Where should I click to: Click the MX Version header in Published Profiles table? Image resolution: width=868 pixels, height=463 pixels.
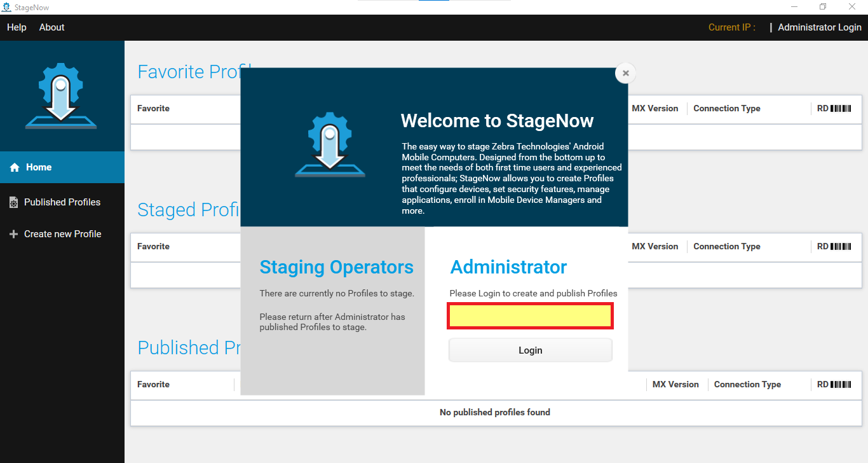[675, 384]
